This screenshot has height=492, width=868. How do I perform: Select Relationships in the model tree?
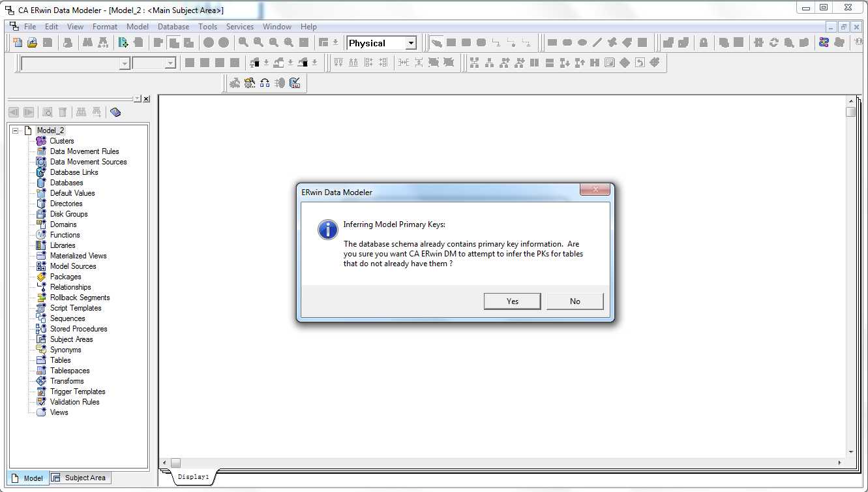tap(70, 287)
